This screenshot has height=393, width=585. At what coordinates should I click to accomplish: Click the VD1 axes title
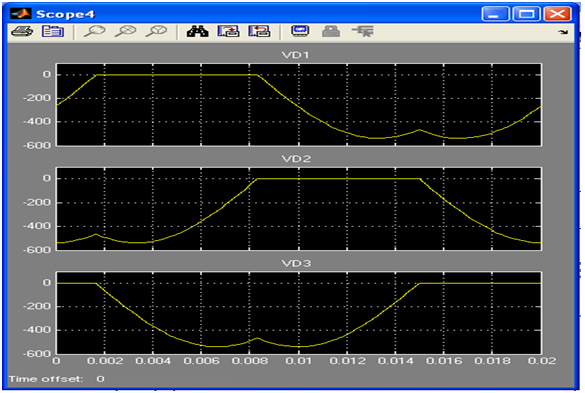click(296, 55)
